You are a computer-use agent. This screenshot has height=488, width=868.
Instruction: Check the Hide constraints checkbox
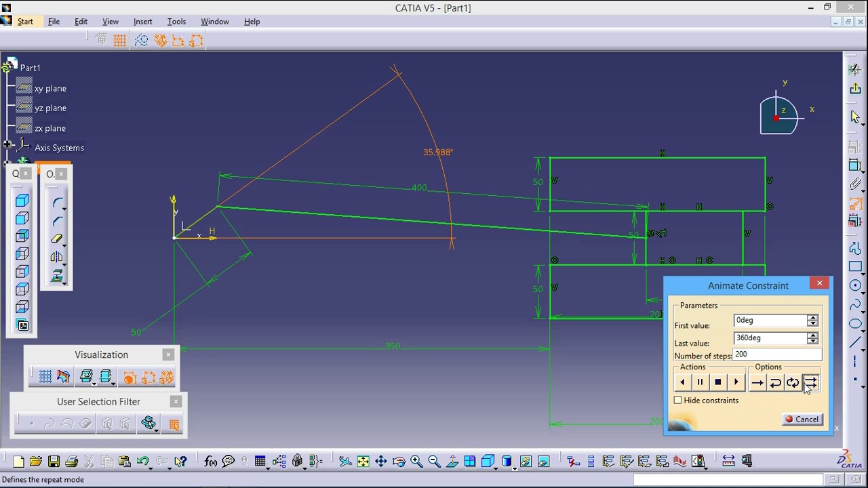pos(678,401)
